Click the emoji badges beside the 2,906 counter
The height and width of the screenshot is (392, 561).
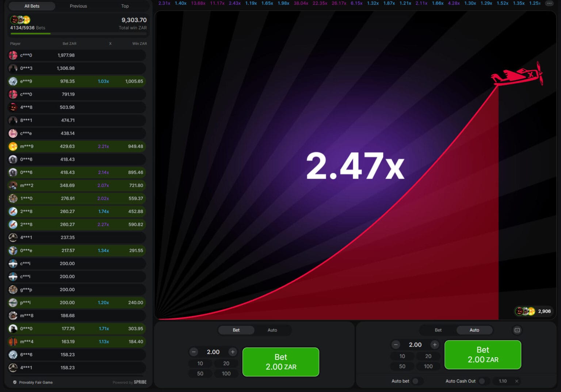[x=524, y=311]
